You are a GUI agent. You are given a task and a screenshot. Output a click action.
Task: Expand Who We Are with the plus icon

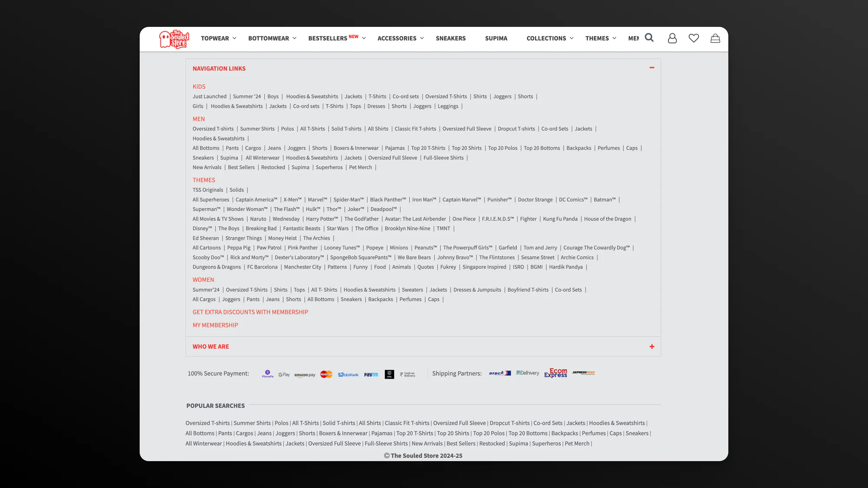click(x=652, y=347)
